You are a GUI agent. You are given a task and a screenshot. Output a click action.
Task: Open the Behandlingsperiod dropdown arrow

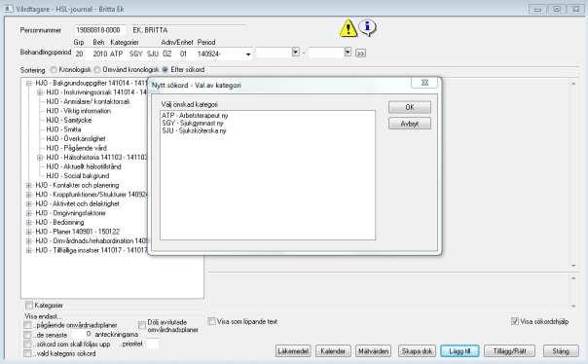coord(248,55)
